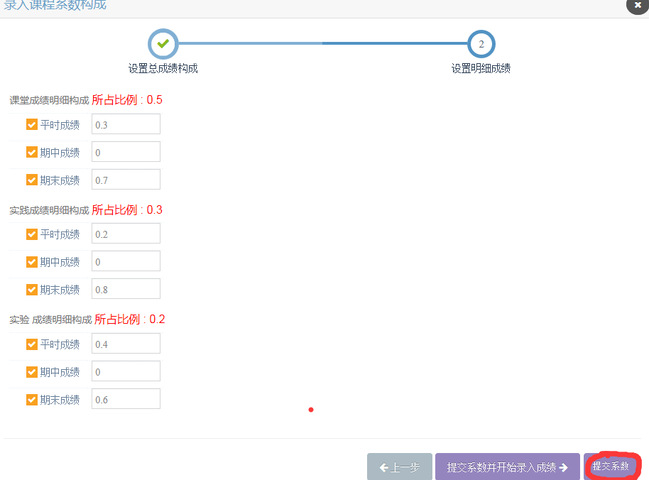
Task: Click the 提交系数 submit button
Action: pos(612,467)
